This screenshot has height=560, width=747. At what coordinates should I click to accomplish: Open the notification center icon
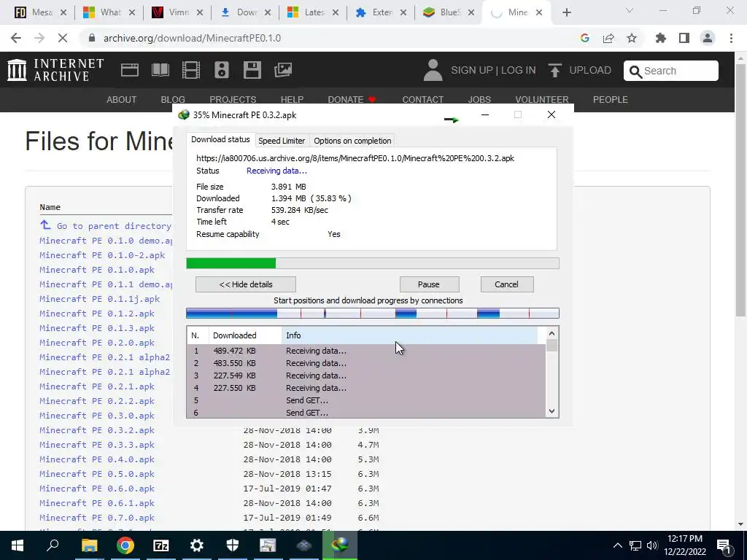point(724,545)
